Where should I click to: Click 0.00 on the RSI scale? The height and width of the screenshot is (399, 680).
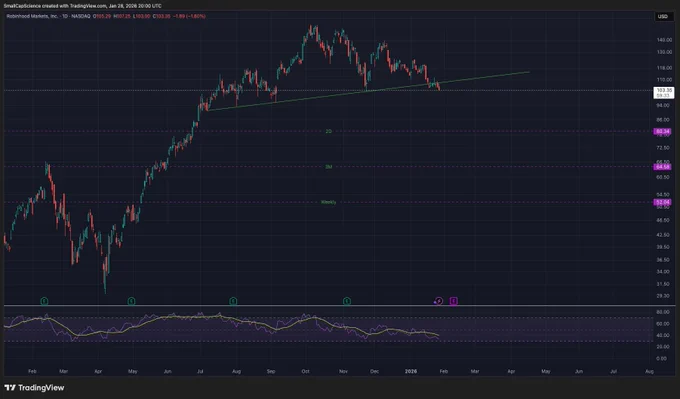[662, 358]
